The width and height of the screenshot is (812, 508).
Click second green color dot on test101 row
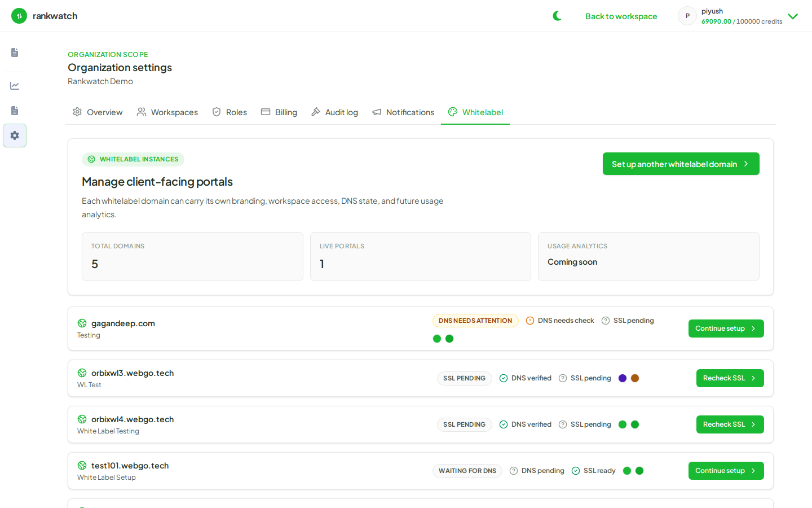[639, 471]
